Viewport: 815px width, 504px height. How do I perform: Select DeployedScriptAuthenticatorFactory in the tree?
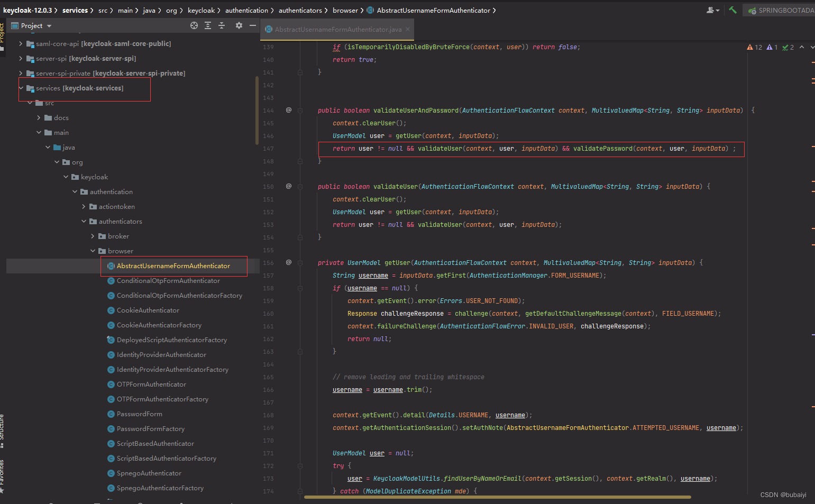[172, 340]
